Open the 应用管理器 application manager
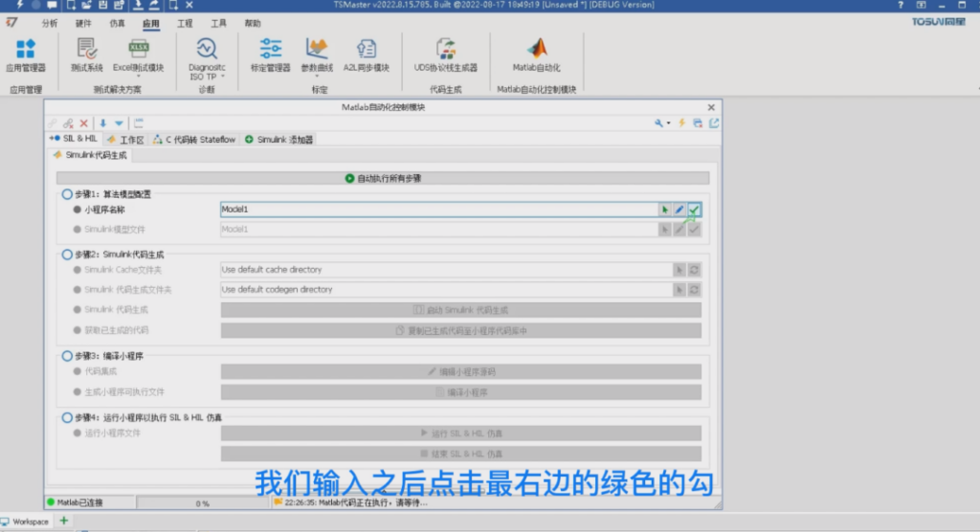980x532 pixels. pyautogui.click(x=26, y=55)
